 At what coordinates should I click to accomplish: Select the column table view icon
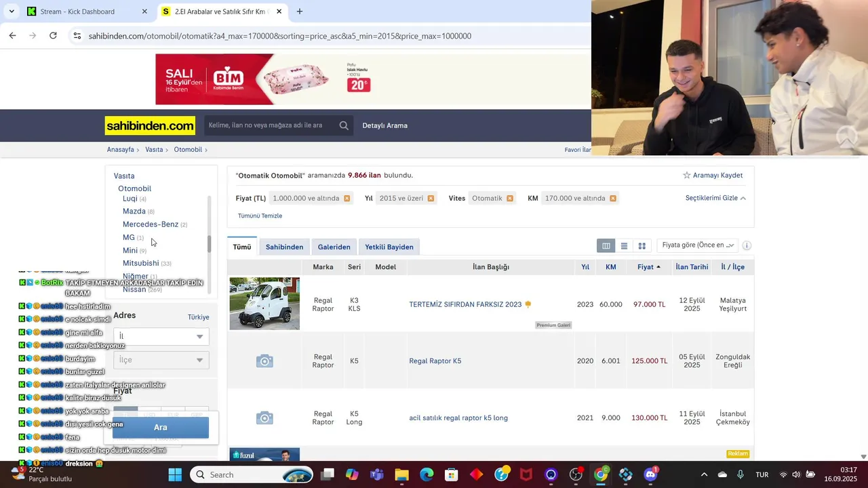pos(606,245)
